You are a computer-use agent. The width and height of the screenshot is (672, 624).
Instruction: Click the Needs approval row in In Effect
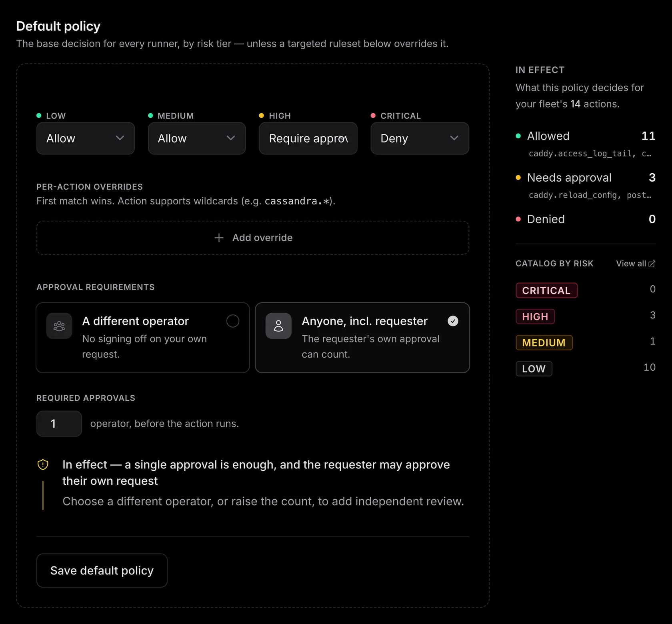pyautogui.click(x=586, y=178)
